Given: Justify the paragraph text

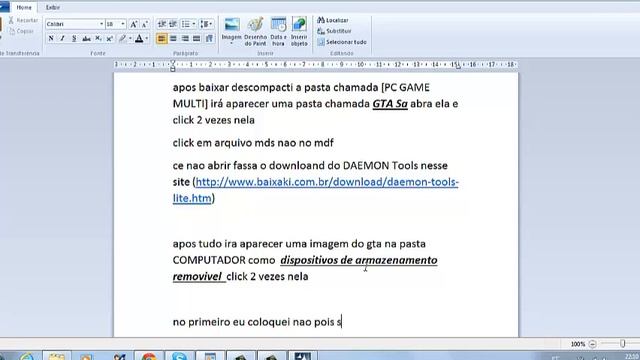Looking at the screenshot, I should [197, 39].
